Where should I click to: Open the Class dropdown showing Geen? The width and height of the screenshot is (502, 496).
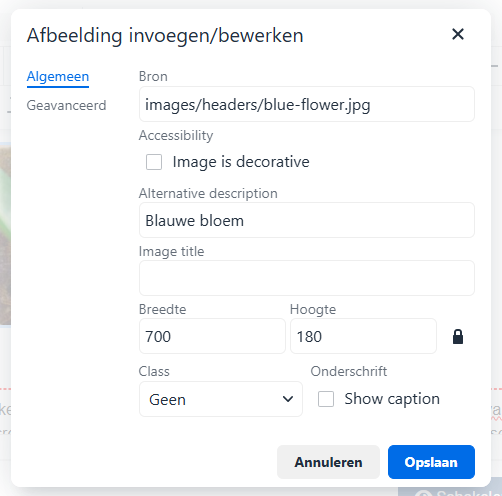point(221,399)
